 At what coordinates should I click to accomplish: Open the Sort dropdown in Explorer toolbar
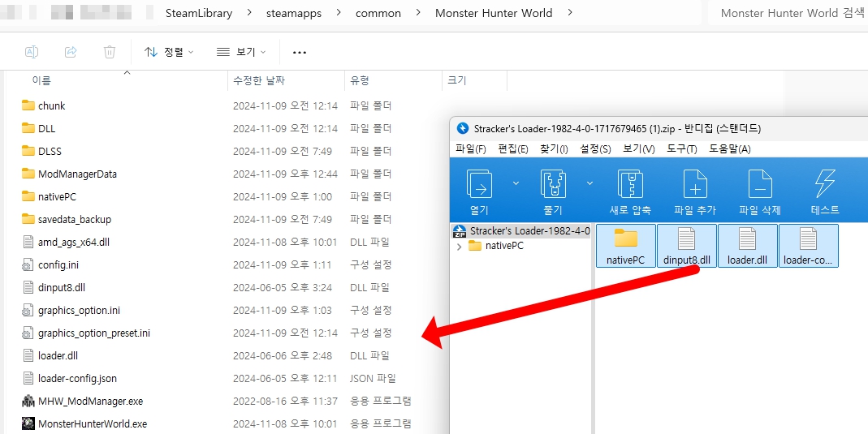tap(170, 52)
